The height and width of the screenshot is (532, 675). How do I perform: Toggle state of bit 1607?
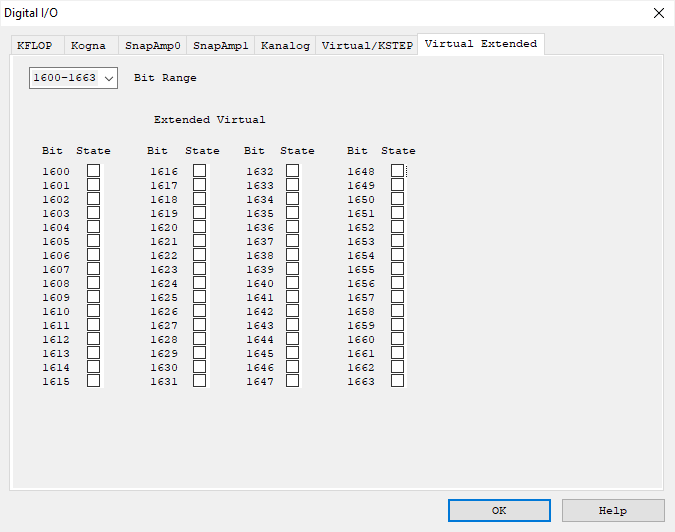[x=94, y=269]
